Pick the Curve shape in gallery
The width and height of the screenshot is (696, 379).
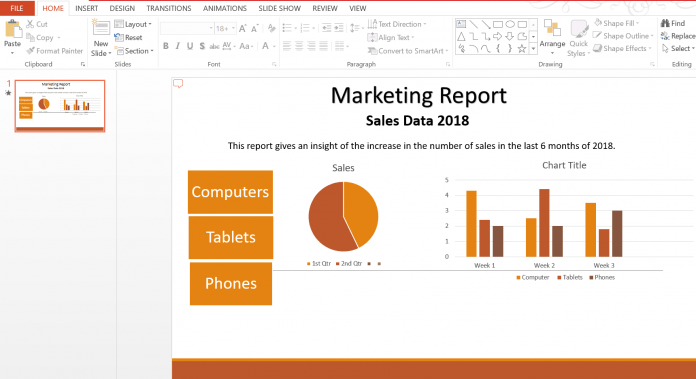coord(486,49)
